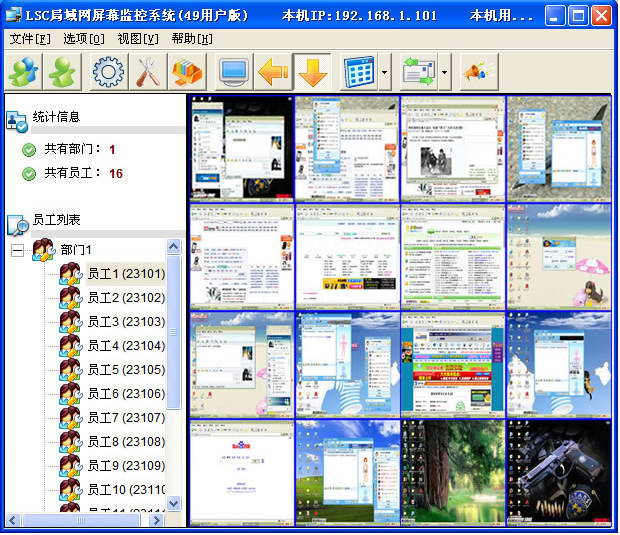Open the dropdown arrow beside mail transfer icon
The width and height of the screenshot is (620, 535).
click(444, 72)
